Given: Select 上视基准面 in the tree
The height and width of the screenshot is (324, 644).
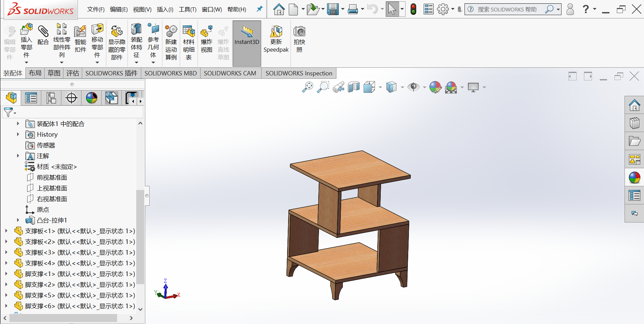Looking at the screenshot, I should (52, 188).
